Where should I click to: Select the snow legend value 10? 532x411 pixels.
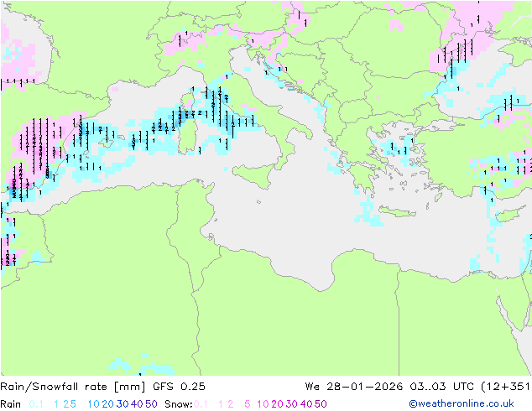(263, 404)
